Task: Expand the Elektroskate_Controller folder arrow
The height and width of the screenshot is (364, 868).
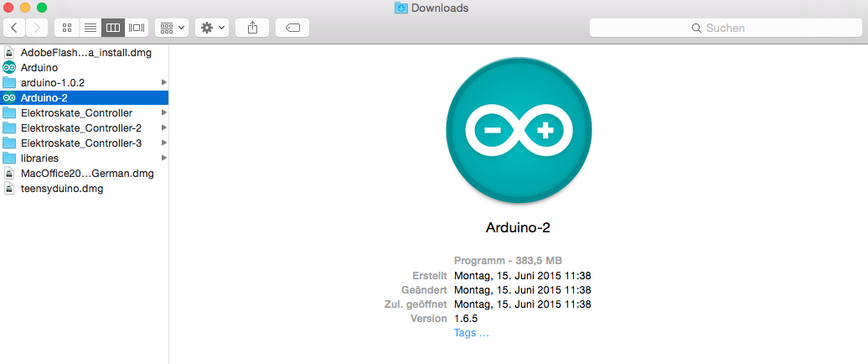Action: (164, 113)
